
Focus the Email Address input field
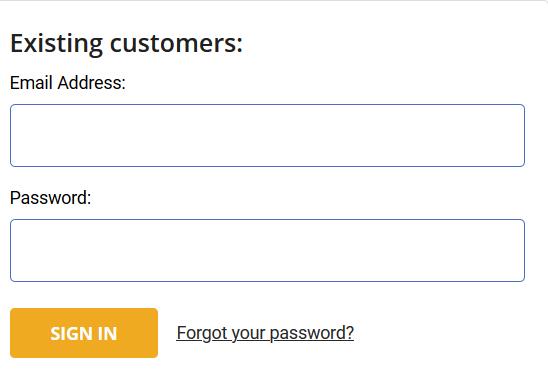point(267,135)
